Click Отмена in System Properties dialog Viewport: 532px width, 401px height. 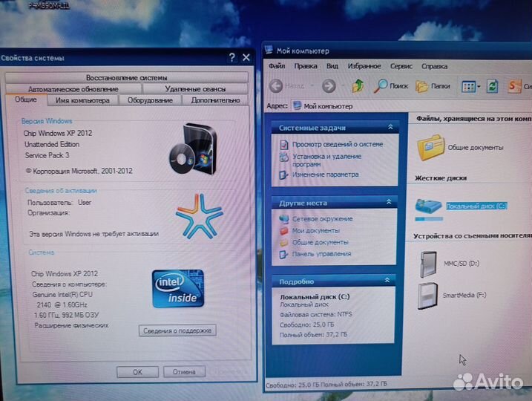point(184,372)
